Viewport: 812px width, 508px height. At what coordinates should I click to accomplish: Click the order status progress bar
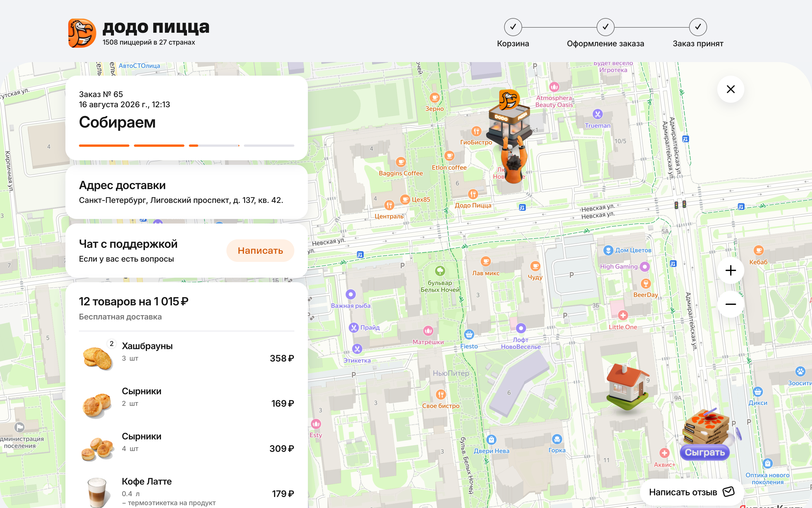tap(187, 145)
